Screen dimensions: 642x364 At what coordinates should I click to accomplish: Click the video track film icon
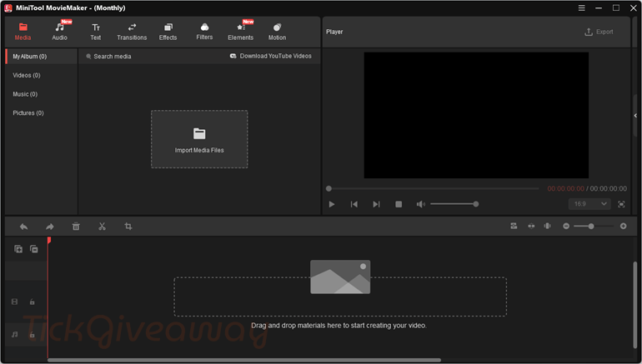coord(15,302)
